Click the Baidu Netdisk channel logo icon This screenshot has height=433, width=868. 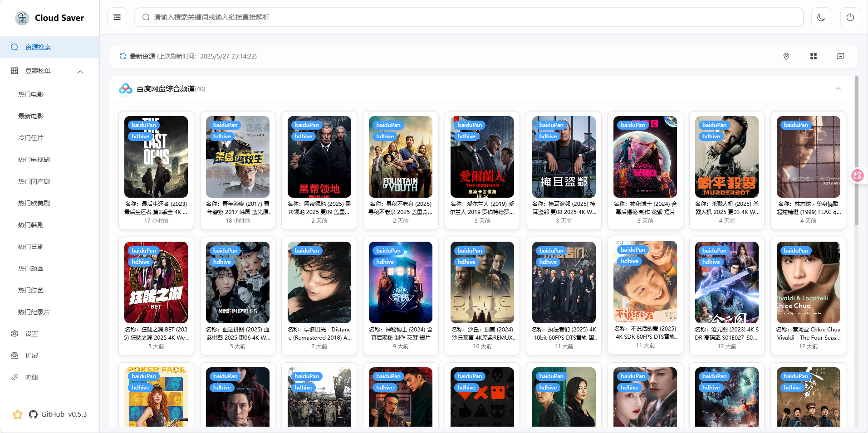point(126,89)
